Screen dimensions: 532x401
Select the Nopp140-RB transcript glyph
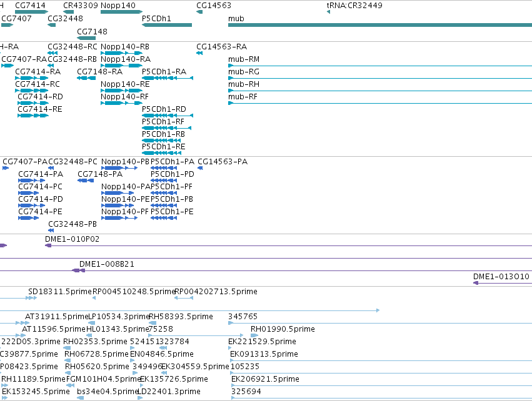coord(121,53)
